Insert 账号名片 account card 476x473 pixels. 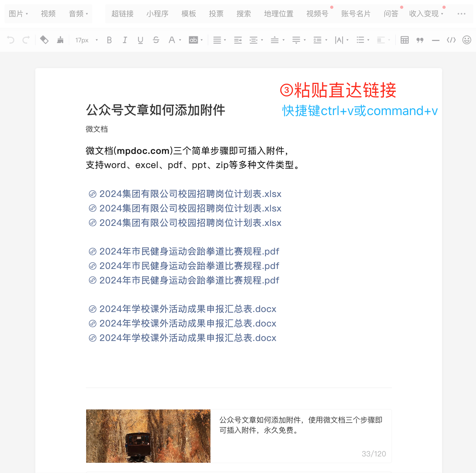pyautogui.click(x=356, y=14)
